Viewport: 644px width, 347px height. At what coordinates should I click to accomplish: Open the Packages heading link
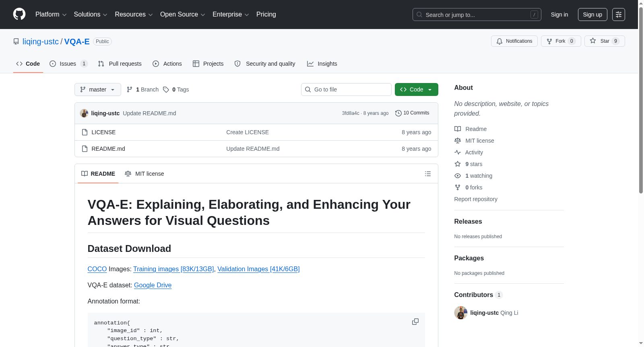point(469,258)
